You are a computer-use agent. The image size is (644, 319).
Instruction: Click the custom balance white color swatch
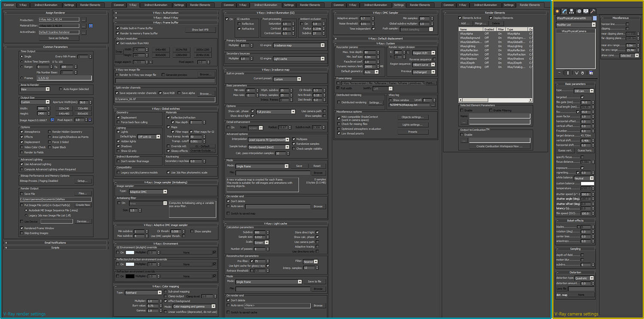(587, 183)
